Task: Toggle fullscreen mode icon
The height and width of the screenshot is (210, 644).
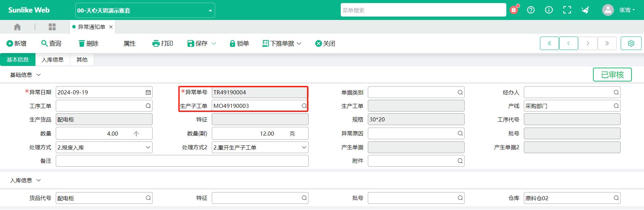Action: click(567, 10)
